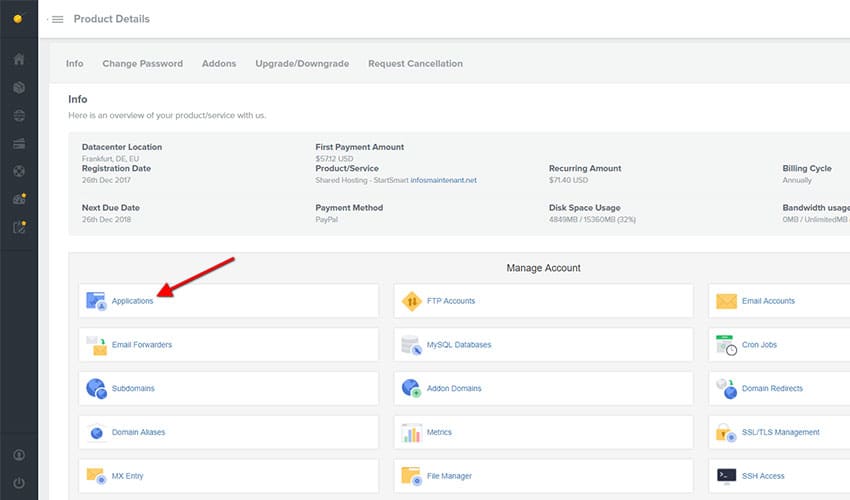Open the Subdomains link

pyautogui.click(x=133, y=388)
